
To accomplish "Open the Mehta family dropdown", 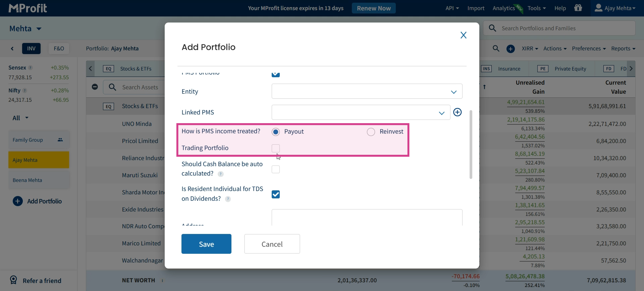I will (25, 29).
